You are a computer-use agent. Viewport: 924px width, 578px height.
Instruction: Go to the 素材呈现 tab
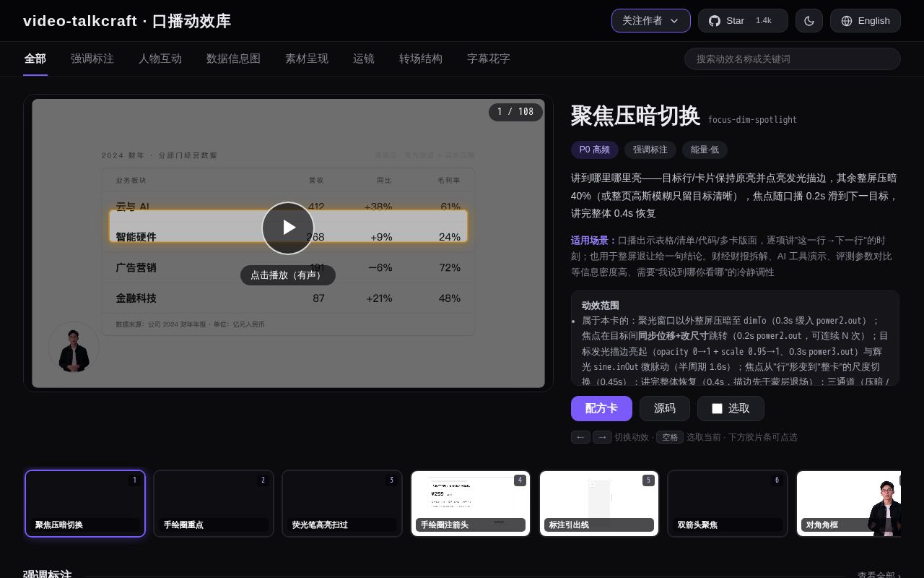307,59
